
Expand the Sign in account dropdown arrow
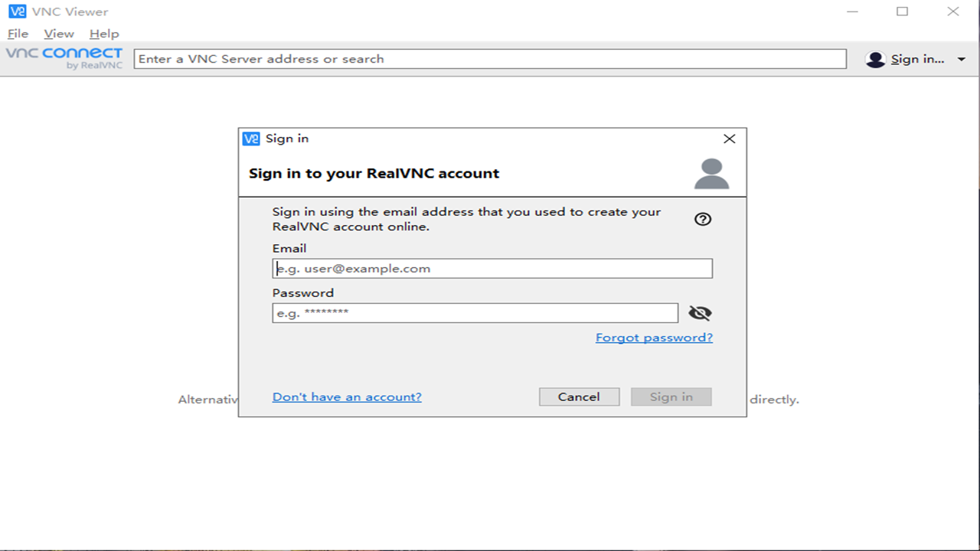tap(962, 59)
